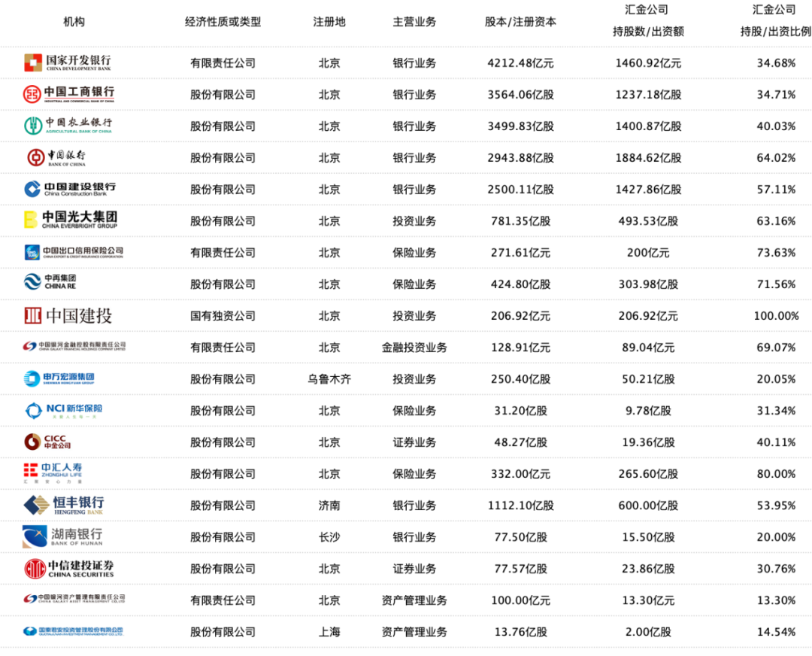
Task: Select the 69.07% cell
Action: 776,348
